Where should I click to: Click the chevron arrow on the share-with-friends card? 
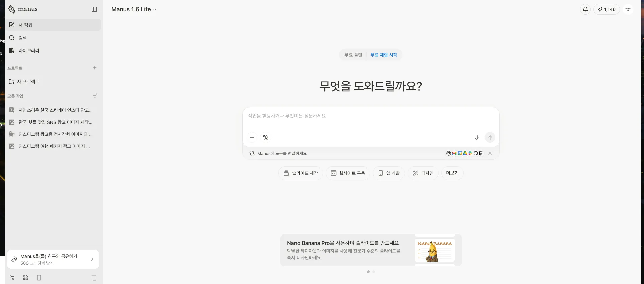[x=92, y=259]
